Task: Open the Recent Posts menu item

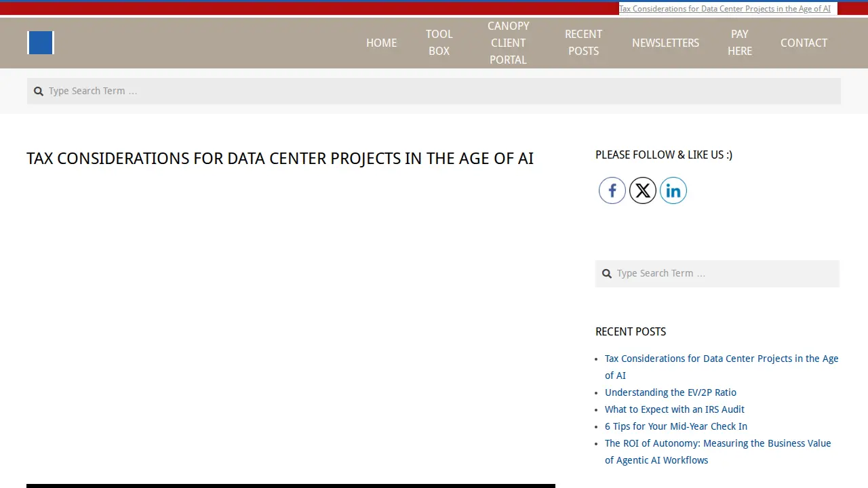Action: [583, 43]
